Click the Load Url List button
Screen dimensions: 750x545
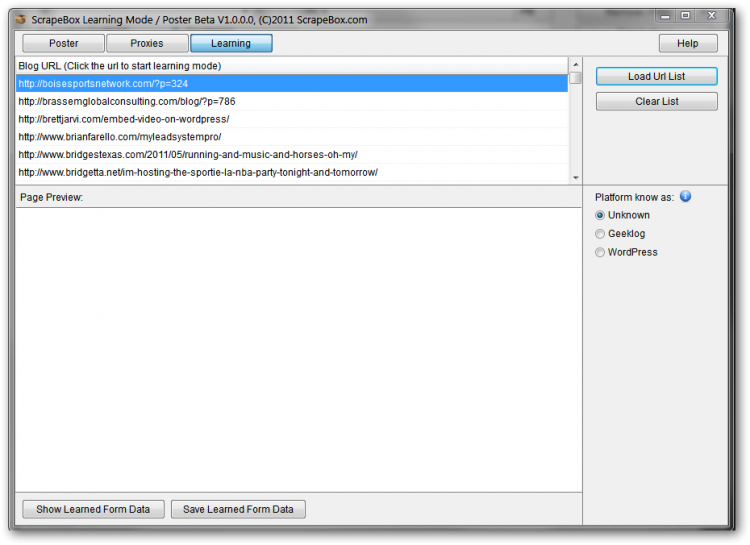coord(656,77)
